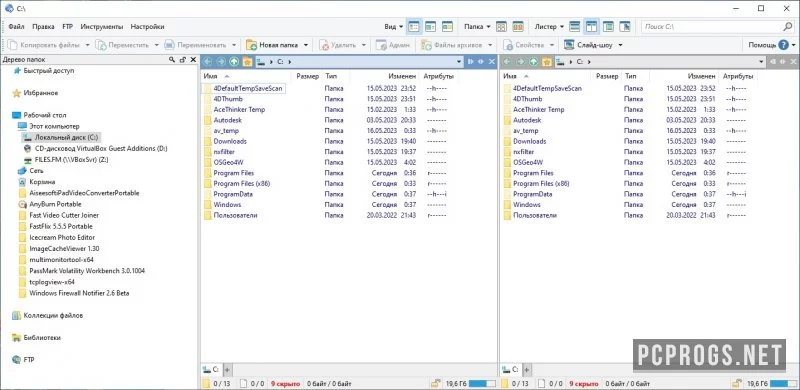
Task: Select FastFlix 5.5.5 Portable tree folder
Action: click(x=61, y=226)
